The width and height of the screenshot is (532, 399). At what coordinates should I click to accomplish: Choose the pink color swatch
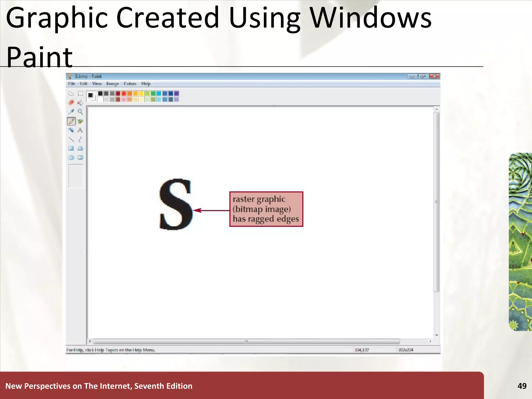[x=124, y=99]
